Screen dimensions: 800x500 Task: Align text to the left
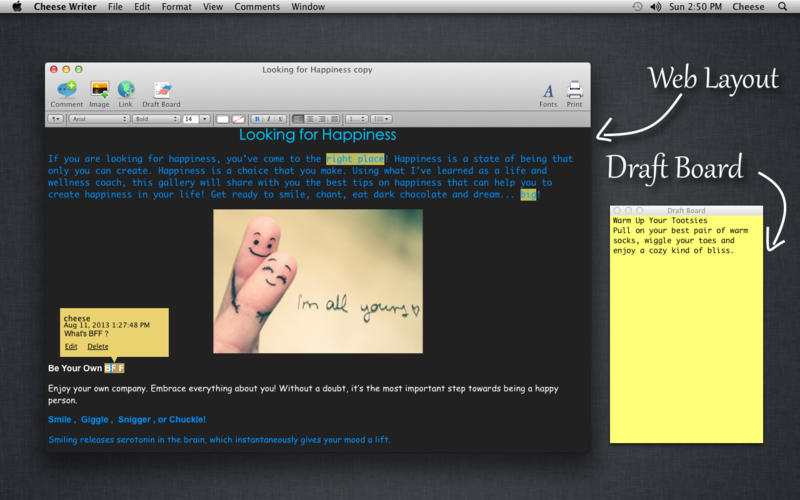(298, 119)
